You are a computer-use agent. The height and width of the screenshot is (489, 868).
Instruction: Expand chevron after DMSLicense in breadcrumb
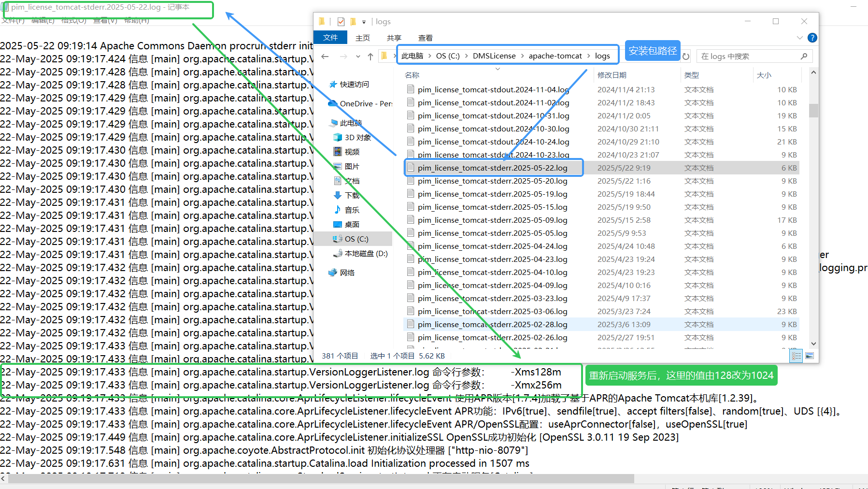pos(522,56)
